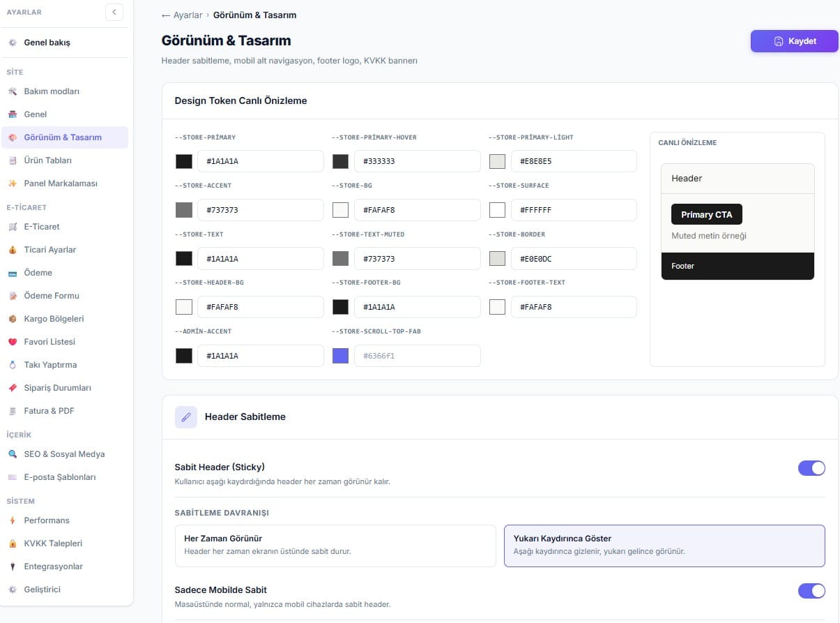Click the Entegrasyonlar plug icon

[x=12, y=566]
